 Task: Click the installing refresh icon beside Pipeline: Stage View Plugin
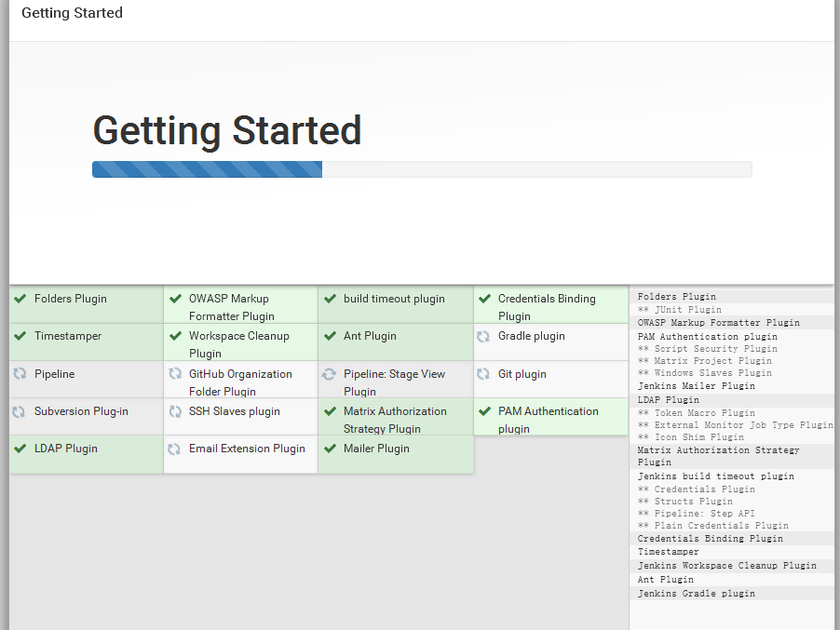pos(329,374)
